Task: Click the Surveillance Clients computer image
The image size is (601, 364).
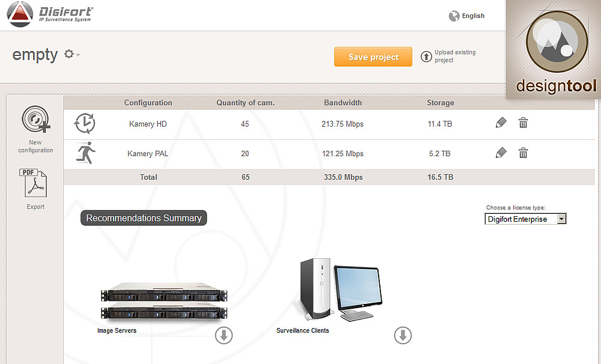Action: click(341, 290)
